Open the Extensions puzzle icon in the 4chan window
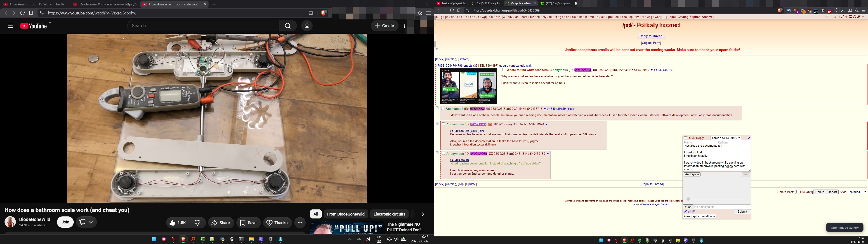 pos(836,11)
